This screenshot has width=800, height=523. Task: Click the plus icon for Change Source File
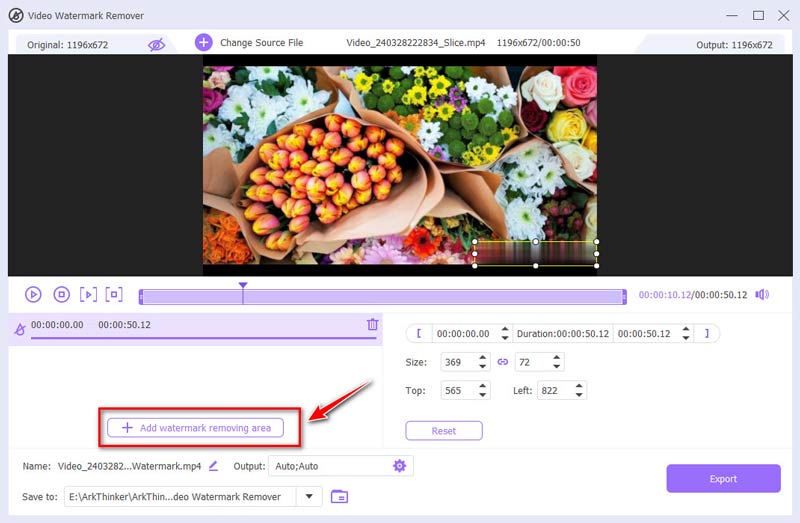coord(204,42)
